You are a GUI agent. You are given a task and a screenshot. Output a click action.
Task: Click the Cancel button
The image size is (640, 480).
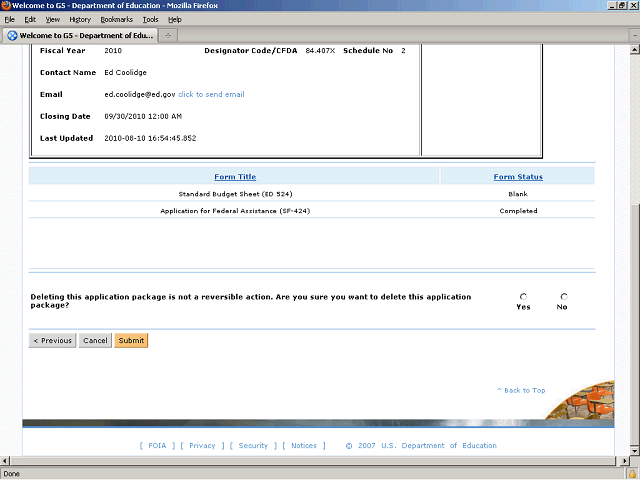[x=95, y=340]
